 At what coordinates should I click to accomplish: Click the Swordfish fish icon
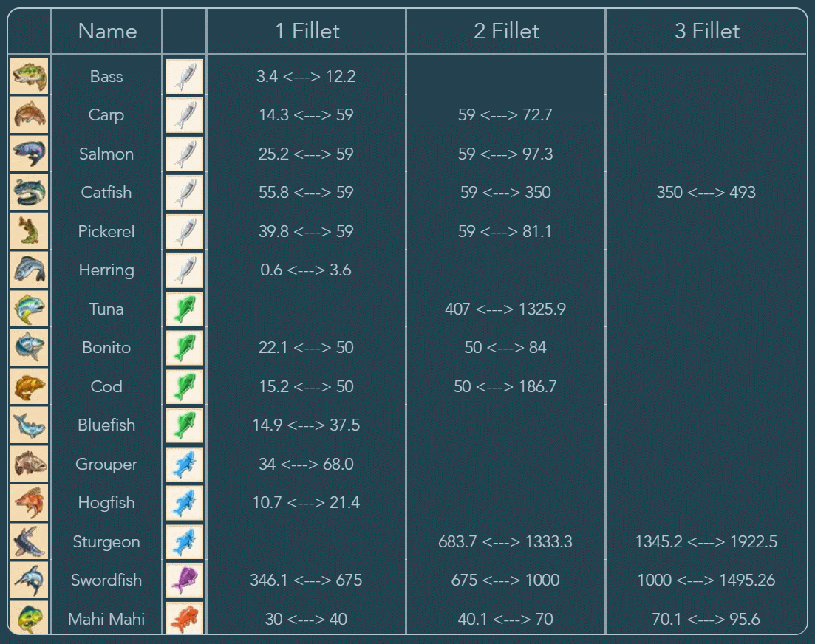(30, 580)
